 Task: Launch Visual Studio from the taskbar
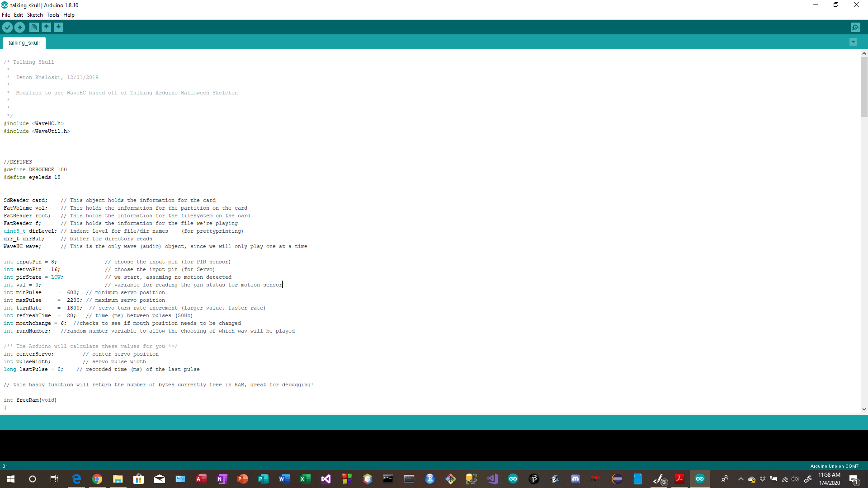click(325, 479)
